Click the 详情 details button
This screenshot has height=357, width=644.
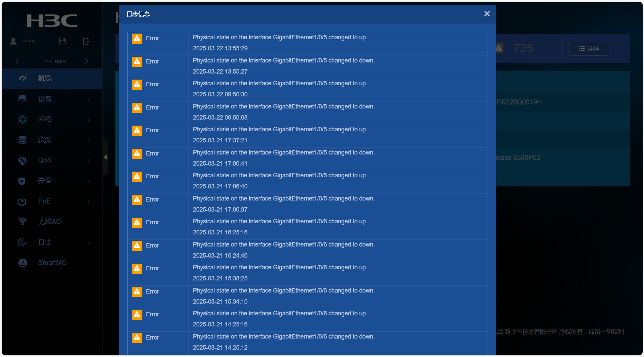tap(589, 49)
